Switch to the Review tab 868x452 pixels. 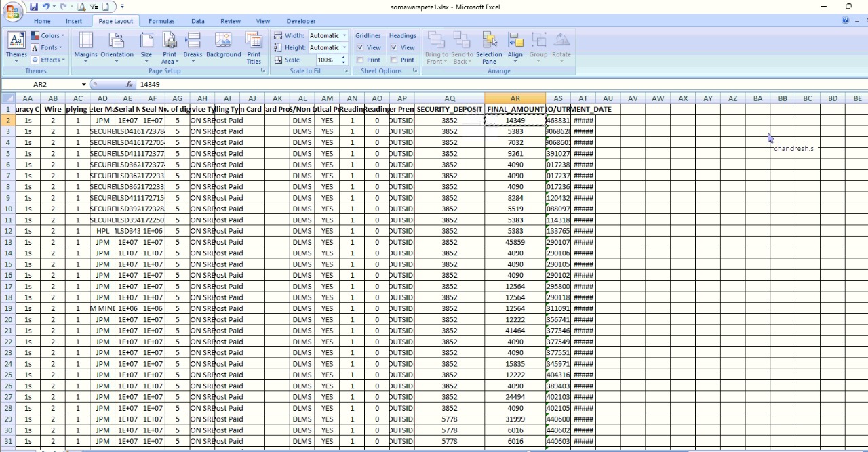(x=231, y=21)
